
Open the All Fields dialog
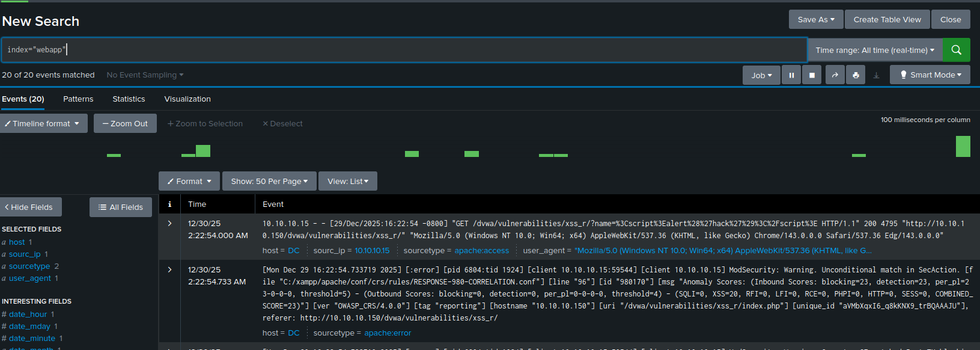click(121, 207)
